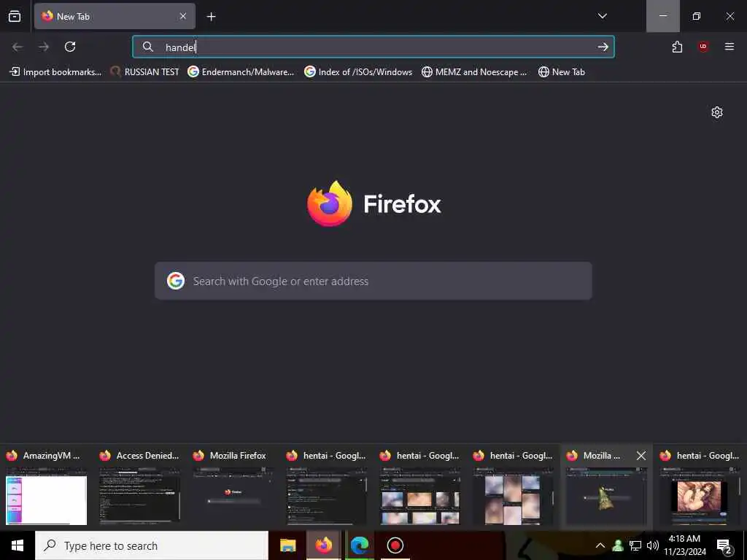Open Microsoft Edge from taskbar

[x=359, y=545]
